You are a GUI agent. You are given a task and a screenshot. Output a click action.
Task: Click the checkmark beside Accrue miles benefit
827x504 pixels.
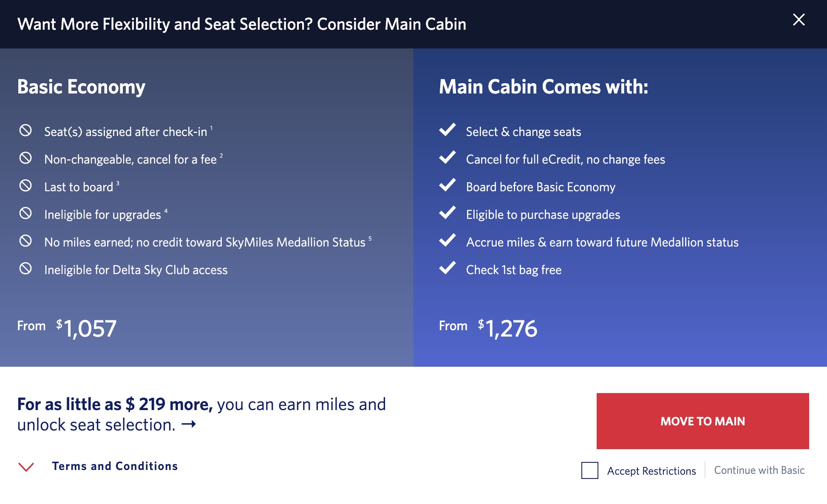pyautogui.click(x=447, y=242)
